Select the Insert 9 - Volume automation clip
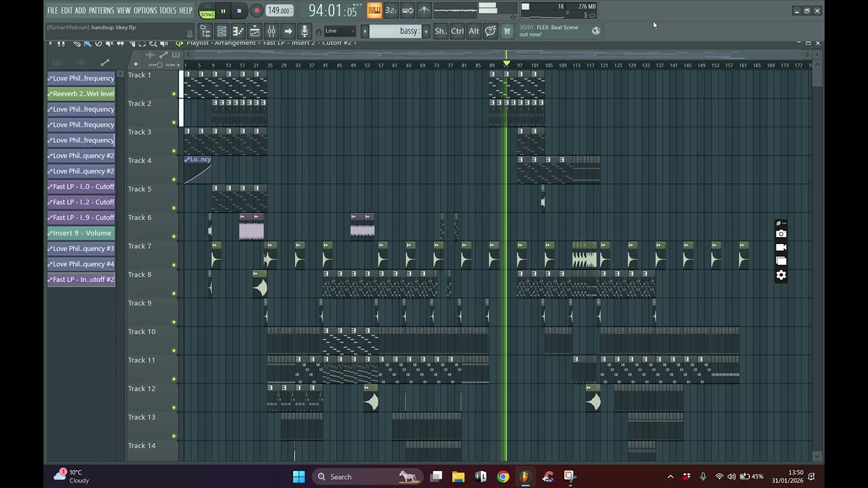Screen dimensions: 868x488 81,233
